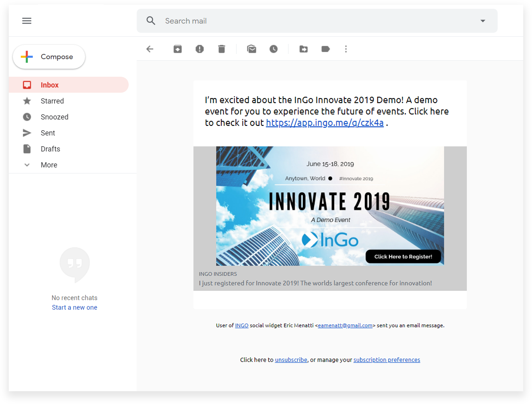Open the app.ingo.me link
Screen dimensions: 532x404
point(325,123)
